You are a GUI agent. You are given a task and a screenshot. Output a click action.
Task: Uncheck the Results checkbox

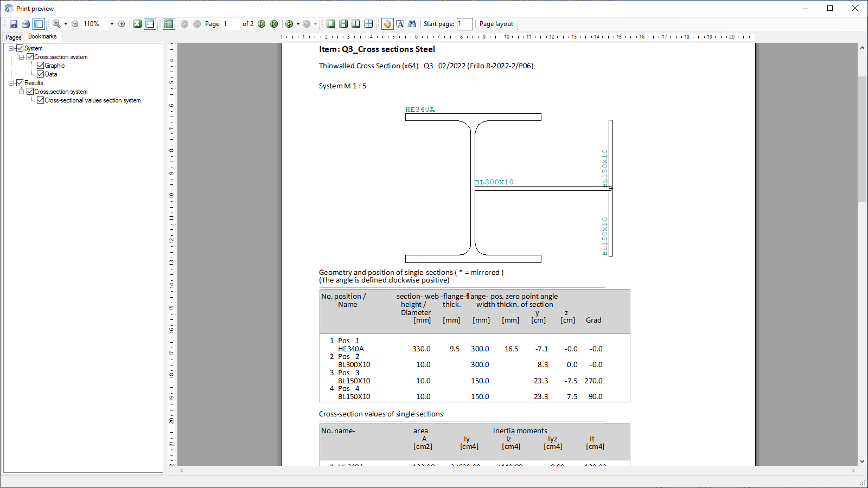[20, 83]
